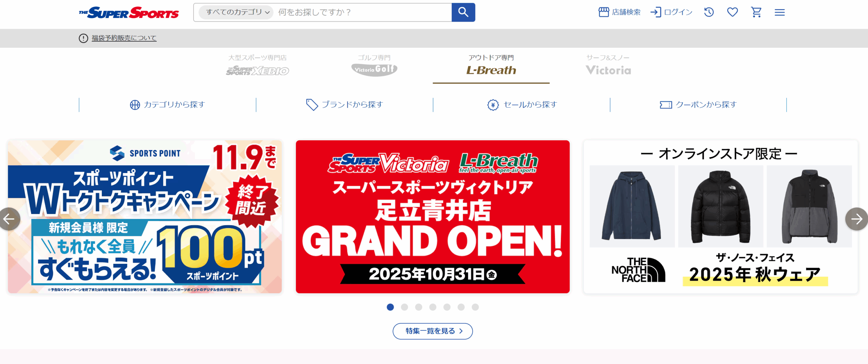Open the hamburger menu icon

780,13
